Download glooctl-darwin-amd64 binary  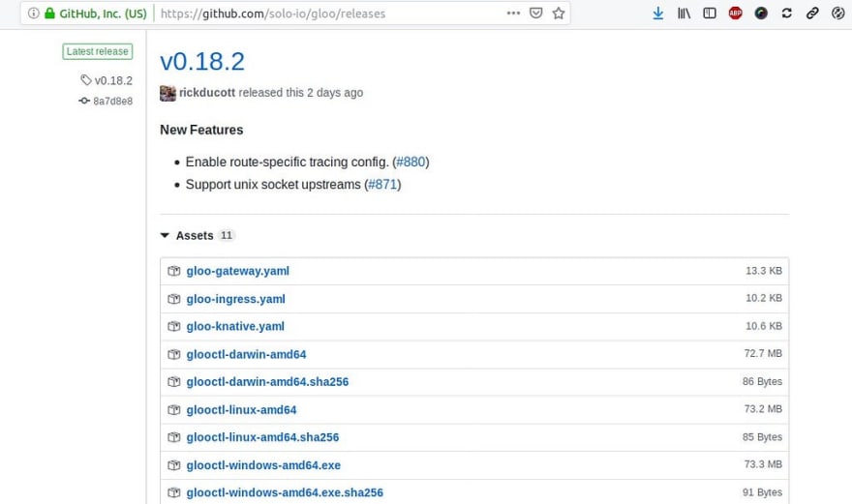(246, 355)
